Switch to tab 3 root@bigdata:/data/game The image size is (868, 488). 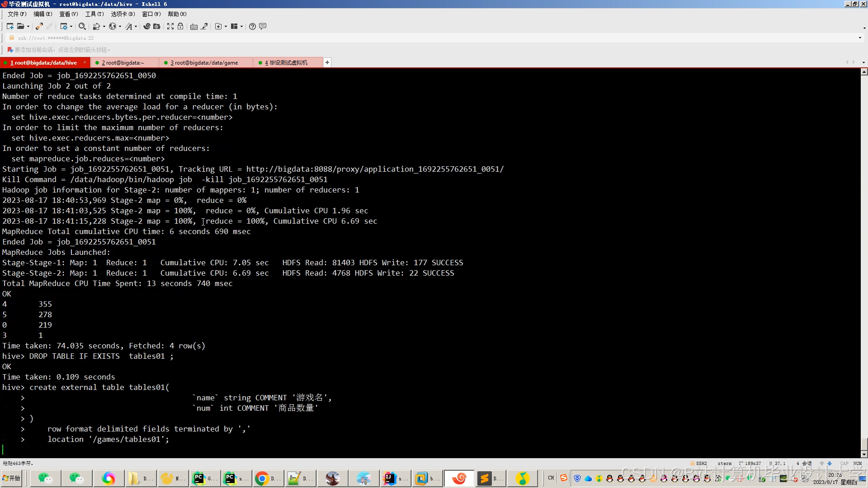click(204, 63)
